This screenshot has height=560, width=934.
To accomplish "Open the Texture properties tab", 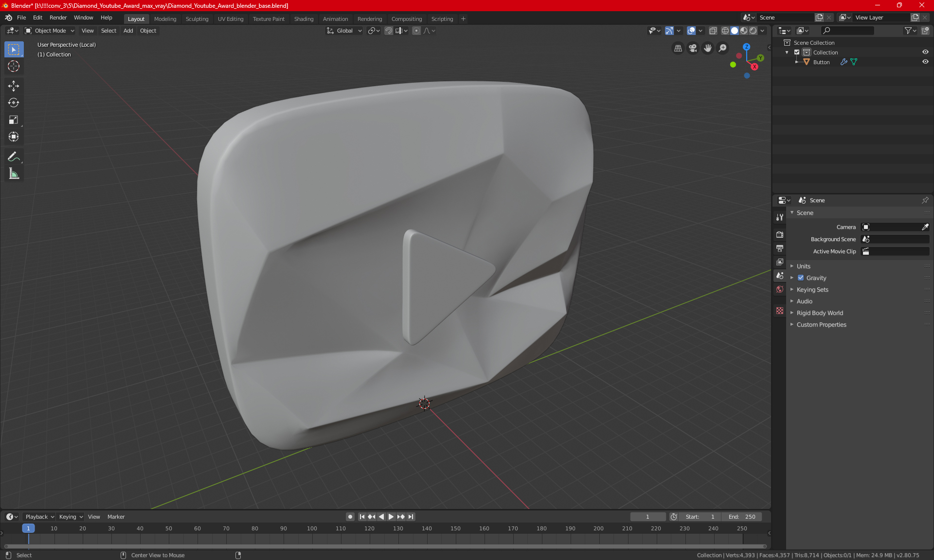I will click(x=780, y=311).
